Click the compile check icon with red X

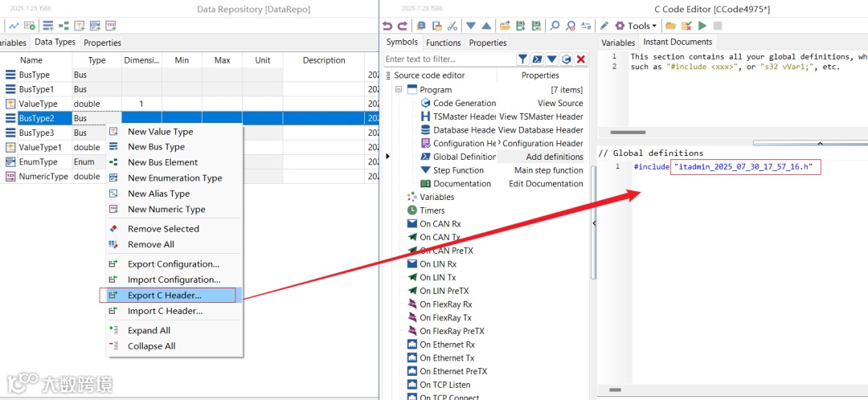(686, 26)
